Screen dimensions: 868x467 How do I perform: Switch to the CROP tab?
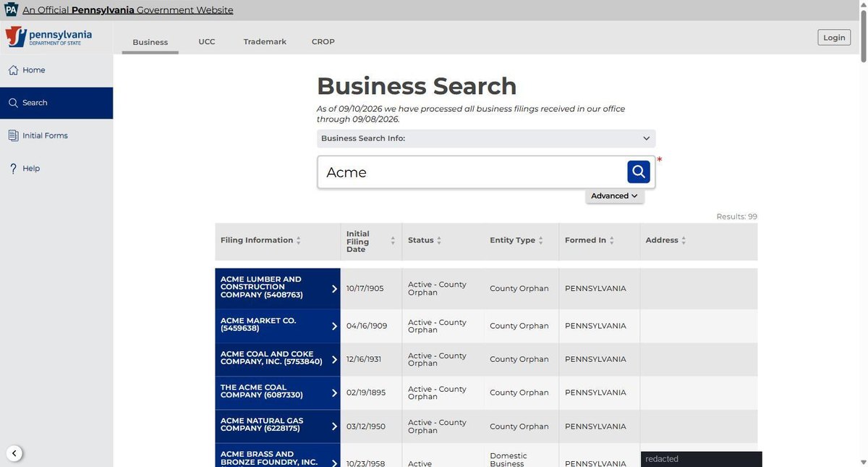tap(323, 42)
